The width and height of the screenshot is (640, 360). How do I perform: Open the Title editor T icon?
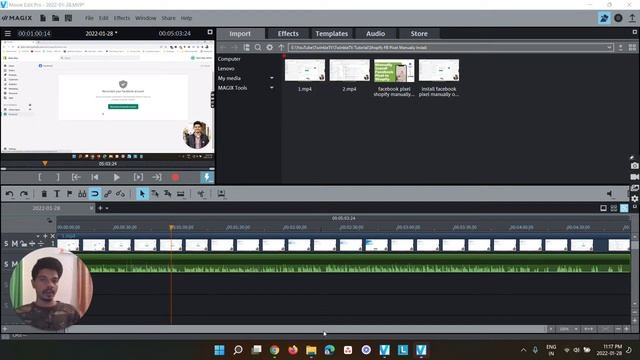click(x=57, y=194)
